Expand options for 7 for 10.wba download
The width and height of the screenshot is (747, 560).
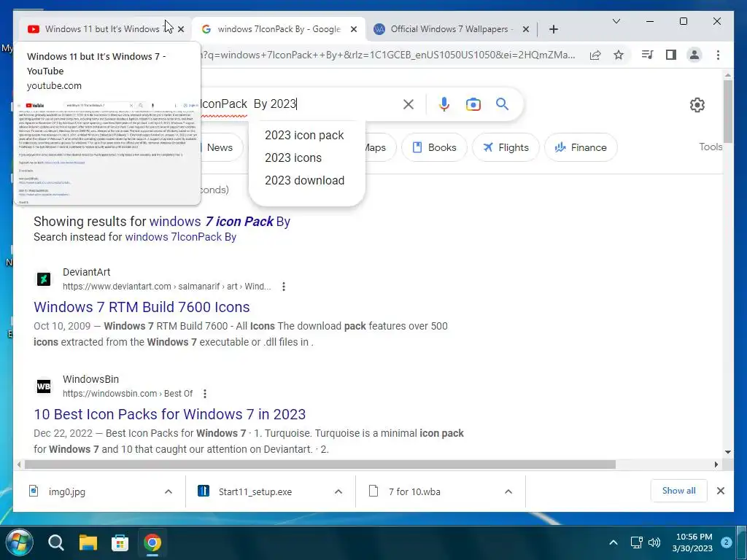508,491
